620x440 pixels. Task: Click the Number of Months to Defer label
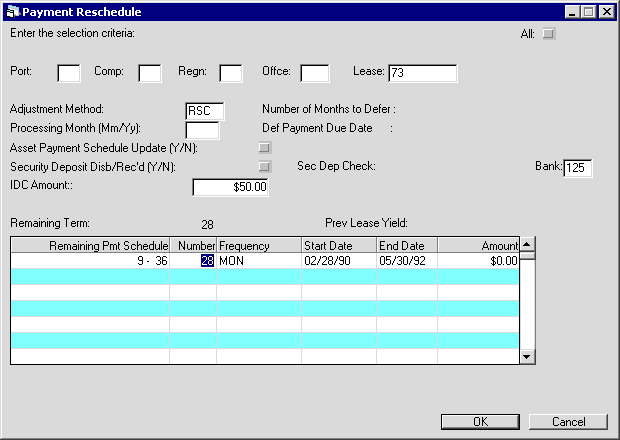[x=329, y=109]
